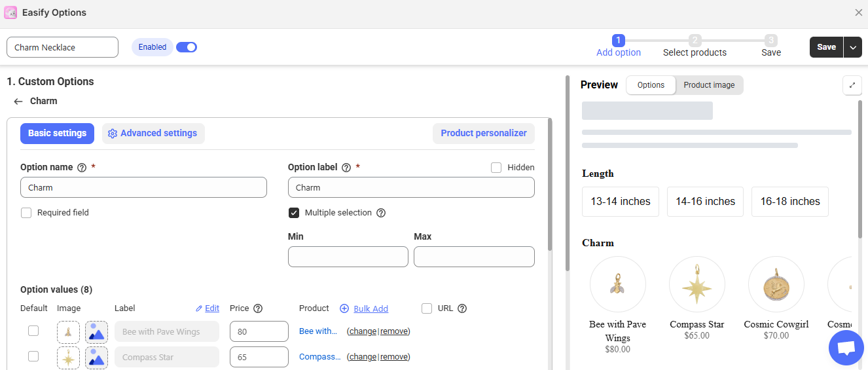Click the Min value input field

click(x=348, y=257)
